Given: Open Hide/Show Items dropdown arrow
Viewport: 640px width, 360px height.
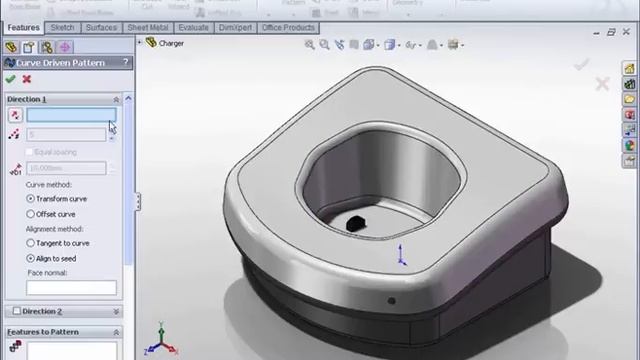Looking at the screenshot, I should point(420,45).
